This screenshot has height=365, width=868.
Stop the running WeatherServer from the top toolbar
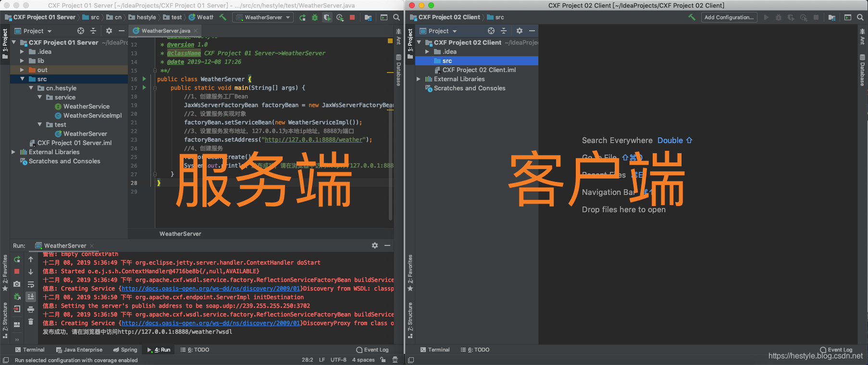[352, 17]
